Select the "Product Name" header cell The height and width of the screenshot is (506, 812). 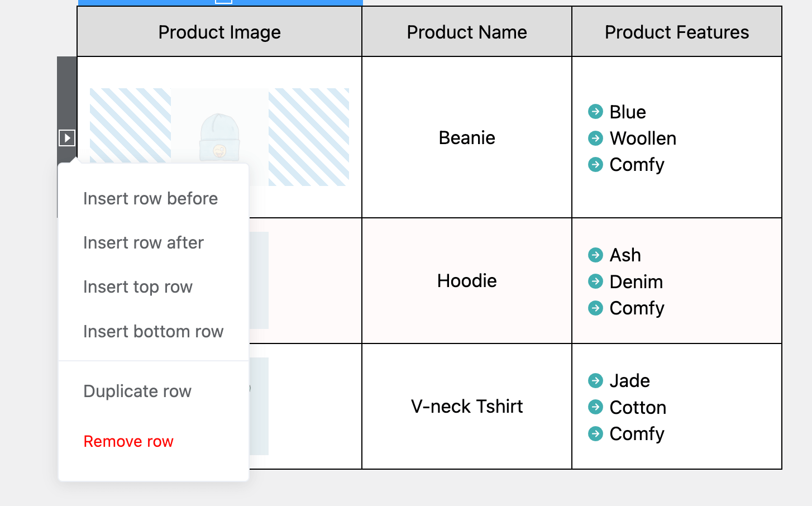point(467,32)
